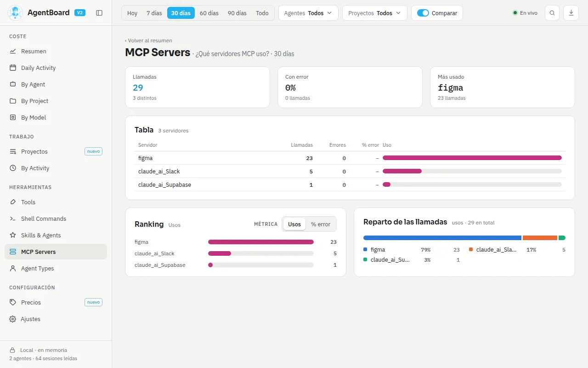
Task: Click the By Agent robot icon
Action: tap(13, 84)
